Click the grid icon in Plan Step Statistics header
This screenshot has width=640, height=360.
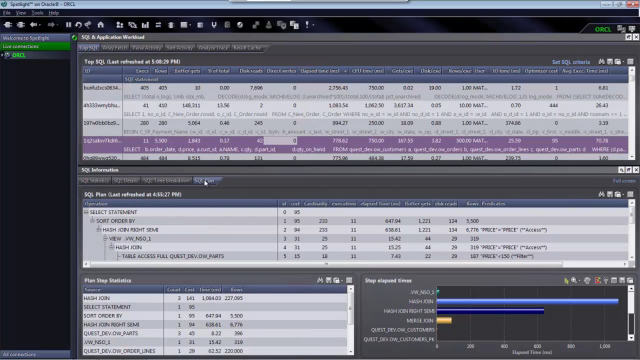point(349,280)
